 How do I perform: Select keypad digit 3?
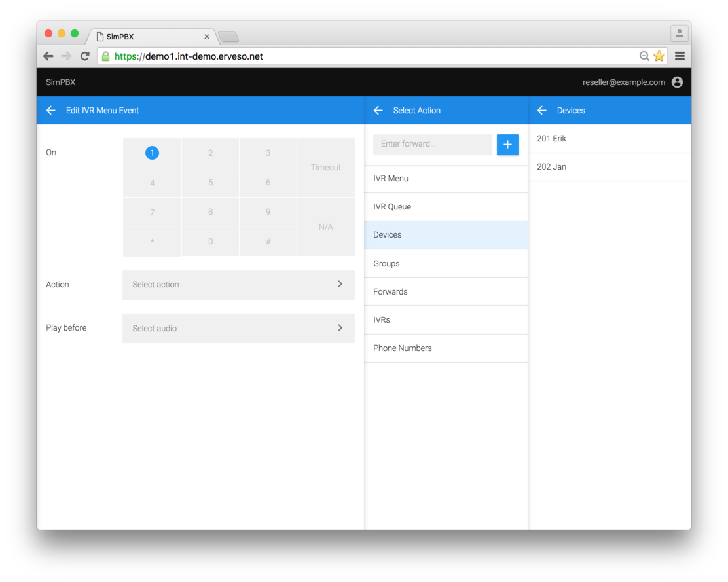pyautogui.click(x=268, y=153)
